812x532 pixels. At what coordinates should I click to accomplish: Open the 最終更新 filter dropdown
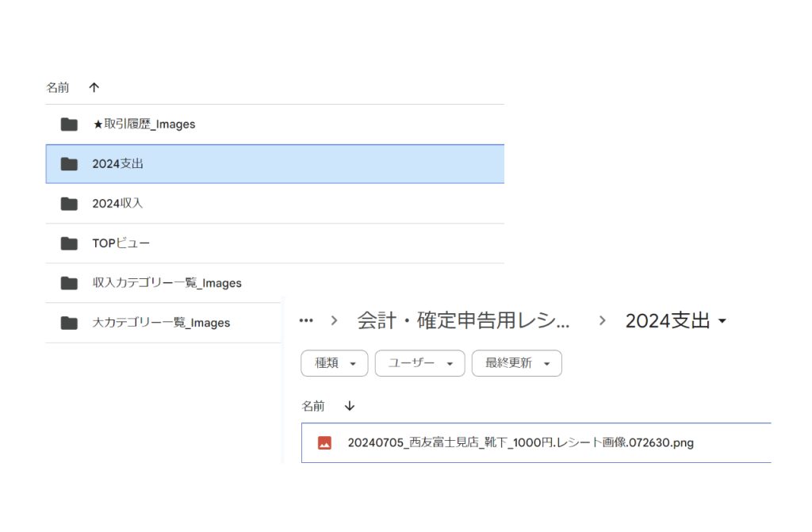[516, 363]
